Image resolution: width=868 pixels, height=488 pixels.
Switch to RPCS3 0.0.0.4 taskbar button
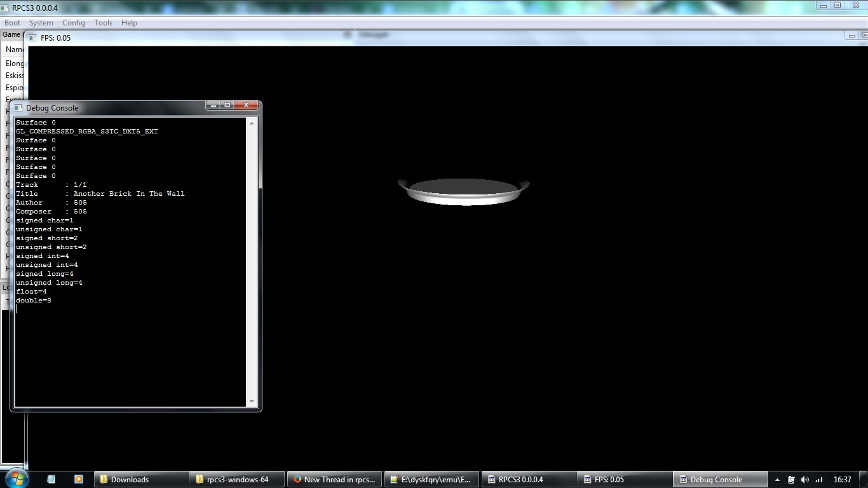(527, 480)
